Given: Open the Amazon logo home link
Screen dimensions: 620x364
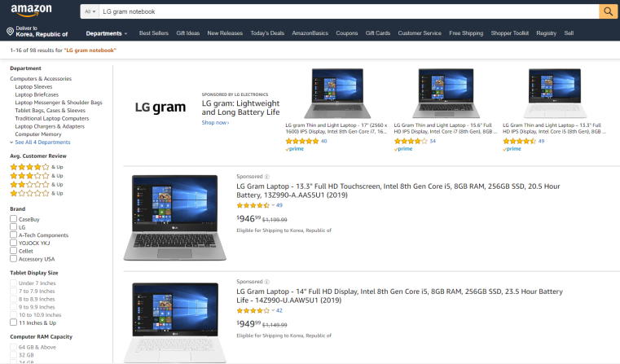Looking at the screenshot, I should coord(31,11).
